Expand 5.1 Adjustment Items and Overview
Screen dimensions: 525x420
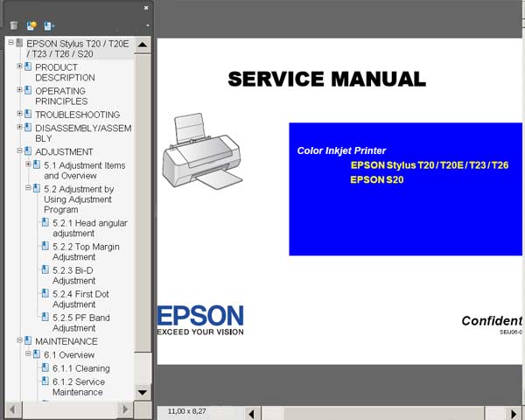point(28,164)
